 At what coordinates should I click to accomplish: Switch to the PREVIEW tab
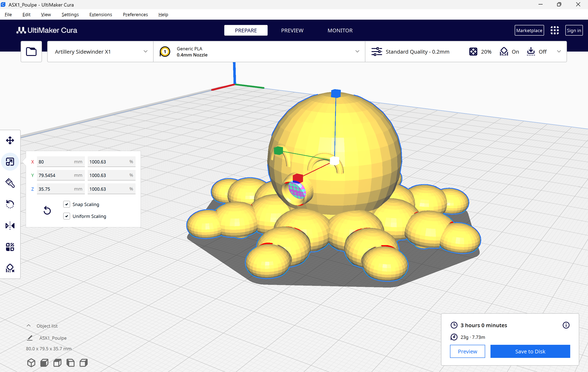(292, 30)
